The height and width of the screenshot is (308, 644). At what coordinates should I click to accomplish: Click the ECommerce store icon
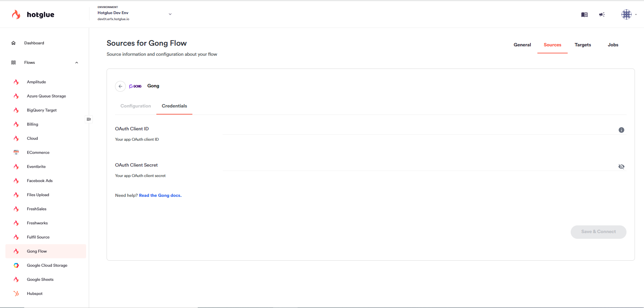(16, 152)
